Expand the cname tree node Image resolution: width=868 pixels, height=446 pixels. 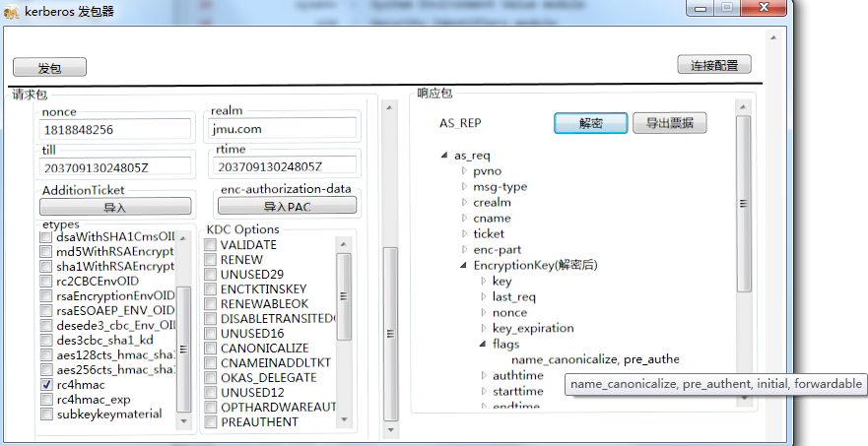click(464, 218)
